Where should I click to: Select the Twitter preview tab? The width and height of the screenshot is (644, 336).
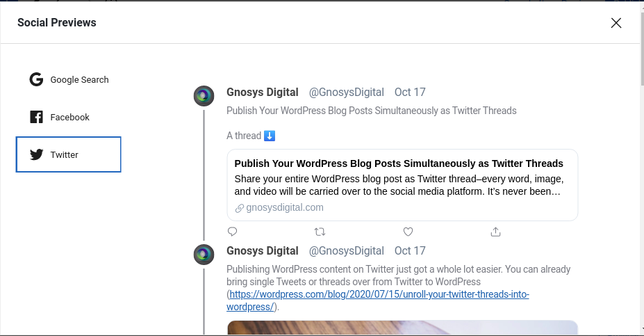coord(69,154)
